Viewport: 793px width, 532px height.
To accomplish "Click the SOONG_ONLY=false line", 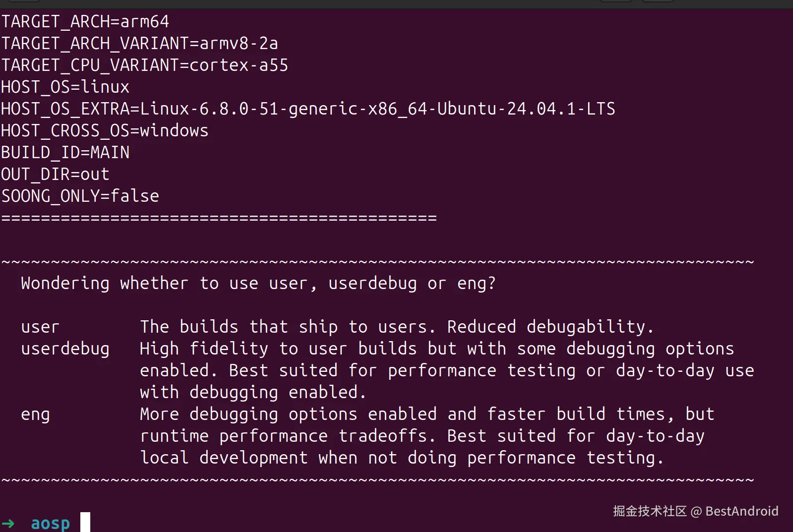I will point(80,196).
